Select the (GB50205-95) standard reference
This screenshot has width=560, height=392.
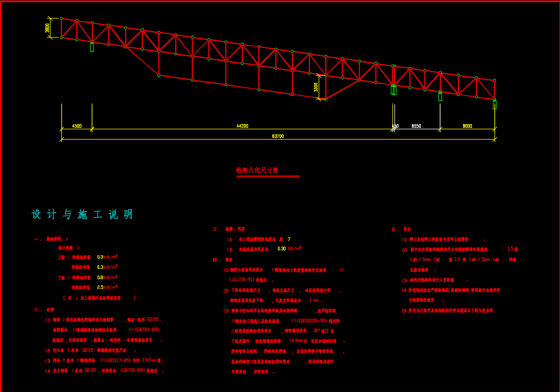coord(313,321)
